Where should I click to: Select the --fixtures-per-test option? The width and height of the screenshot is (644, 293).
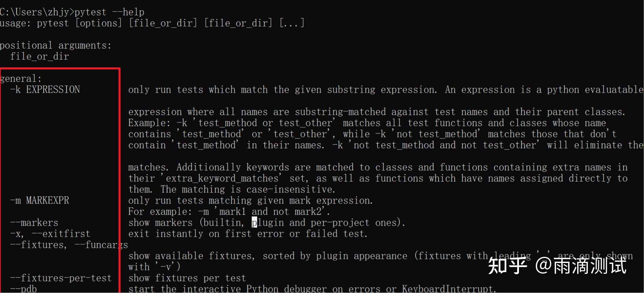click(x=61, y=278)
